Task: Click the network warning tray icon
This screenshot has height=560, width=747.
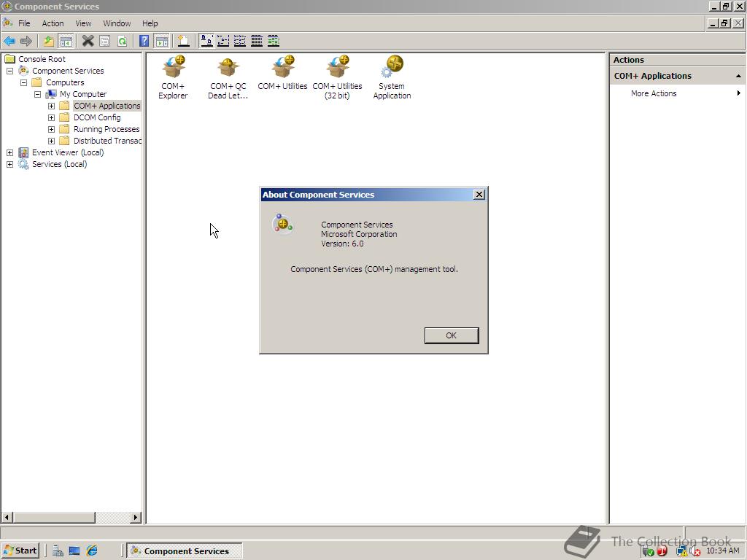Action: coord(682,551)
